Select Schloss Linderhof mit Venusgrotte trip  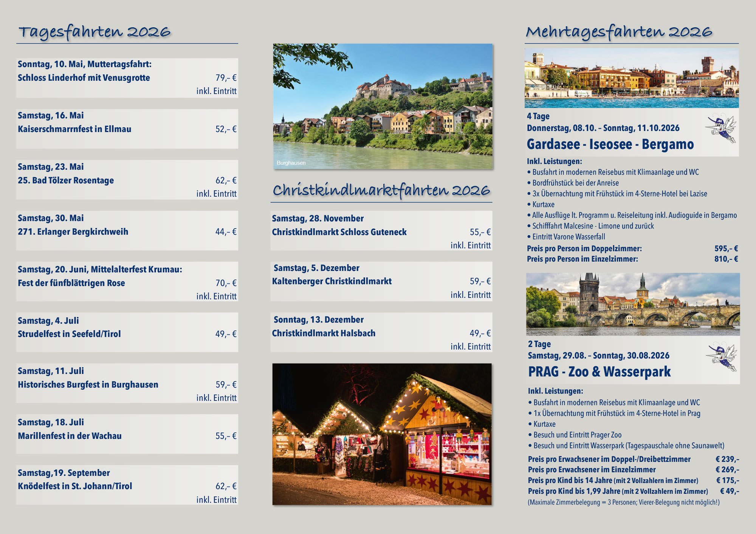tap(84, 78)
